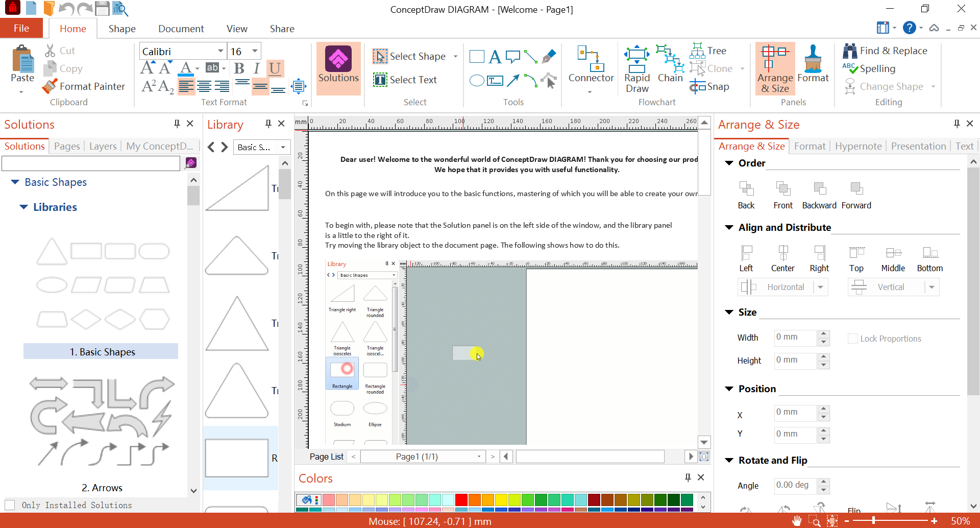Switch to the Shape ribbon tab
This screenshot has width=980, height=528.
point(122,29)
